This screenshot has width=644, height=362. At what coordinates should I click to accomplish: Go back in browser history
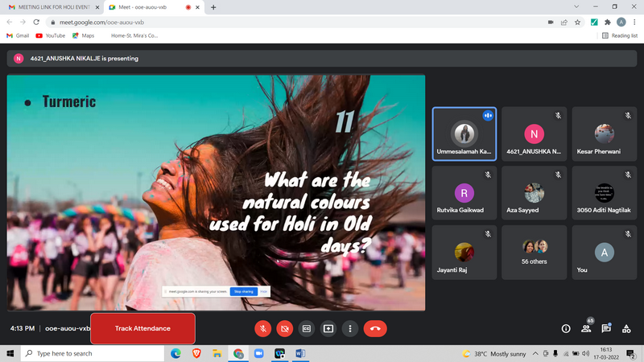click(x=10, y=23)
